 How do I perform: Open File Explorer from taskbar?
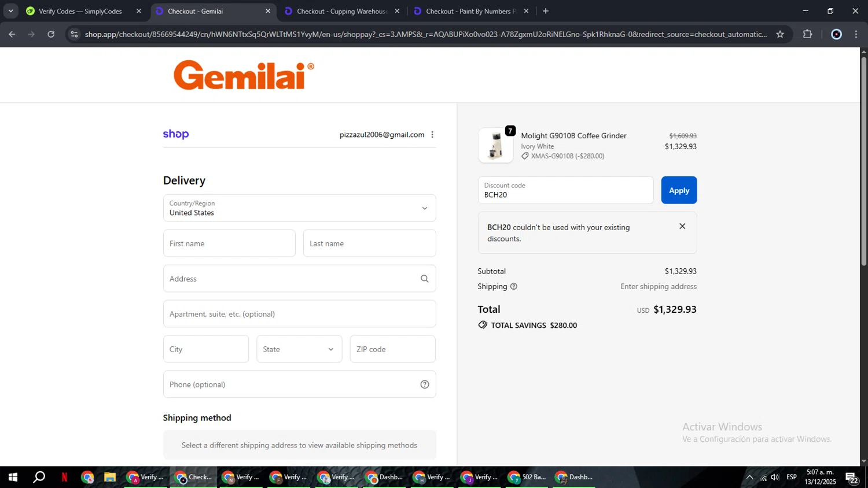(x=110, y=477)
